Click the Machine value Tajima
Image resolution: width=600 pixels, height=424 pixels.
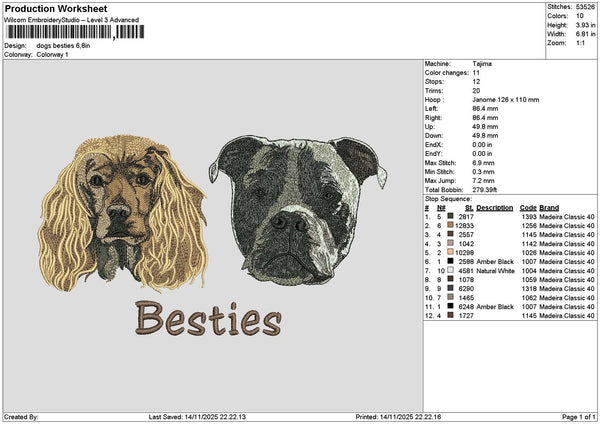pos(482,63)
